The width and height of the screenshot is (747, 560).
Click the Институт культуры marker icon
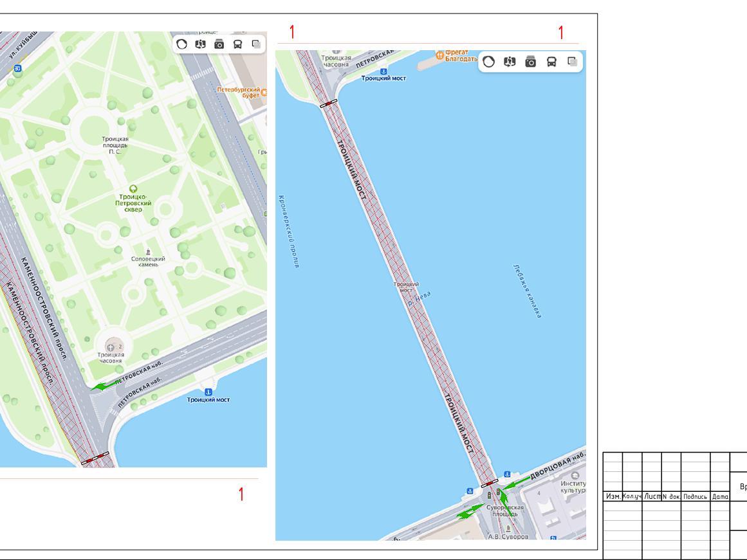[x=575, y=476]
